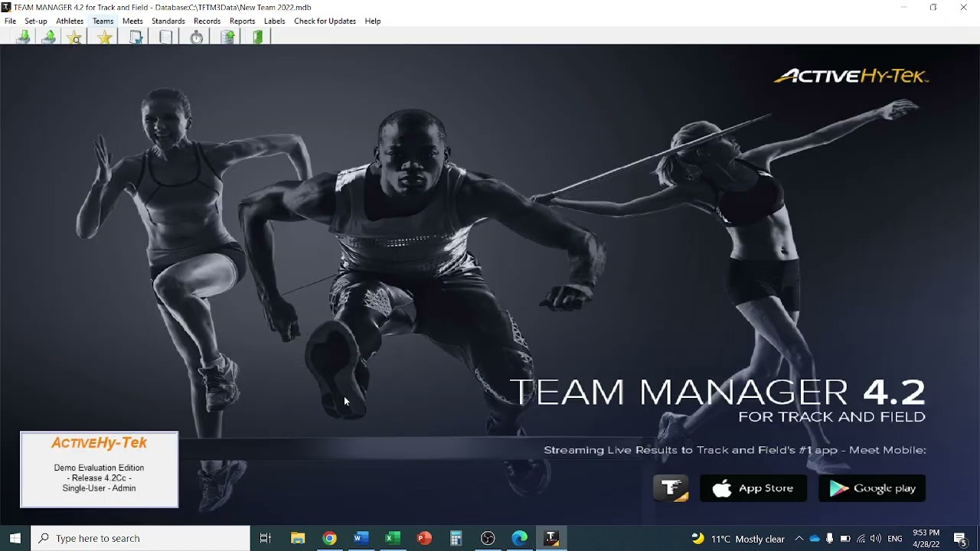
Task: Click the ENG language indicator
Action: coord(895,539)
